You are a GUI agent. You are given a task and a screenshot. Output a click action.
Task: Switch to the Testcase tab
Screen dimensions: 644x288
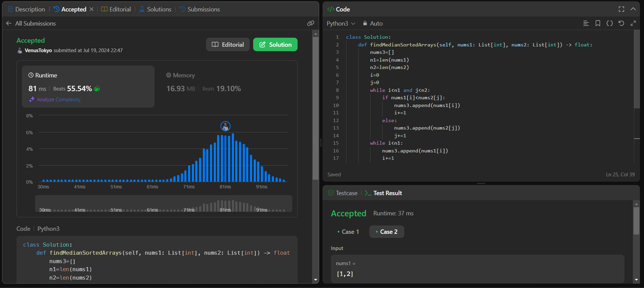(x=342, y=193)
